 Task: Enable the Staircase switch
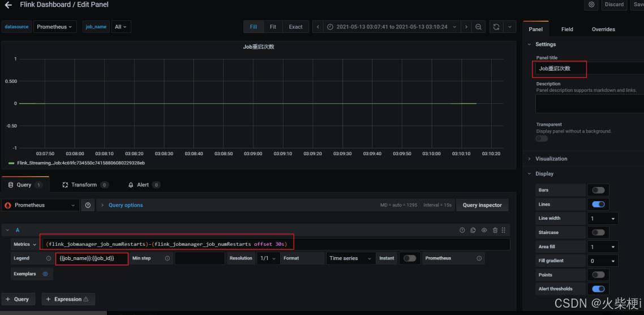pyautogui.click(x=598, y=232)
